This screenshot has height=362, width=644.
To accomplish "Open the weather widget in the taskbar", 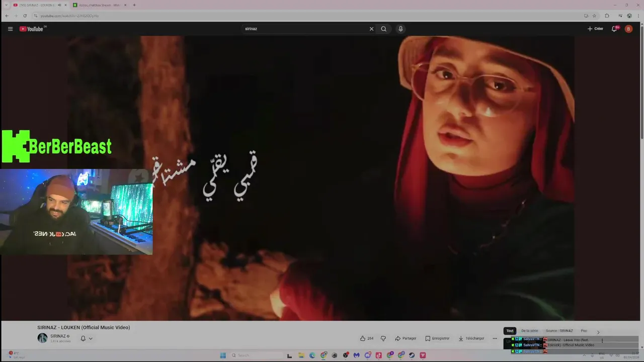I will (x=16, y=355).
